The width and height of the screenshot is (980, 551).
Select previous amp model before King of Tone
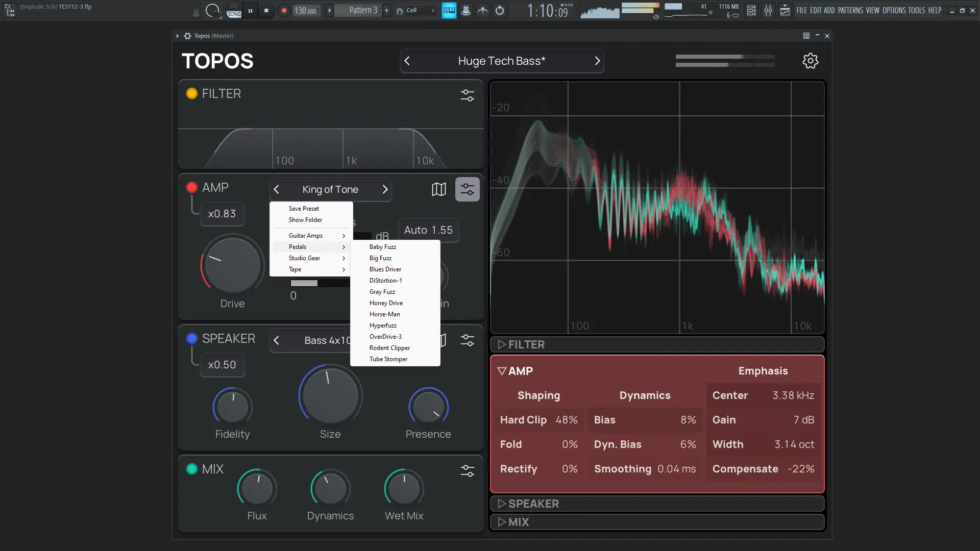[277, 189]
